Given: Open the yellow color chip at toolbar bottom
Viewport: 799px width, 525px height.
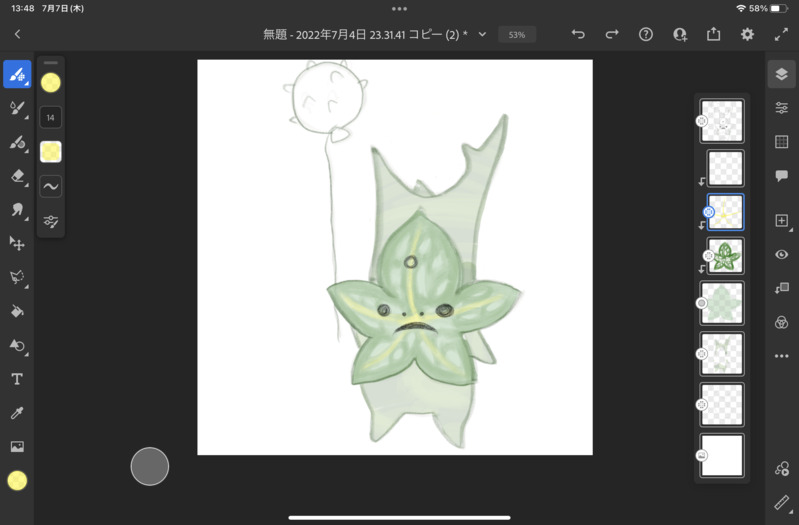Looking at the screenshot, I should 17,481.
